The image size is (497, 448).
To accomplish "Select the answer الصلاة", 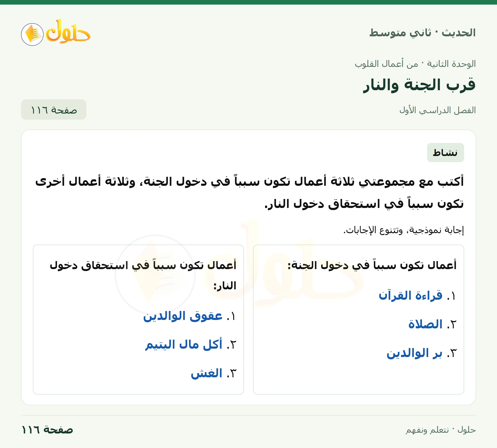I will [x=425, y=324].
